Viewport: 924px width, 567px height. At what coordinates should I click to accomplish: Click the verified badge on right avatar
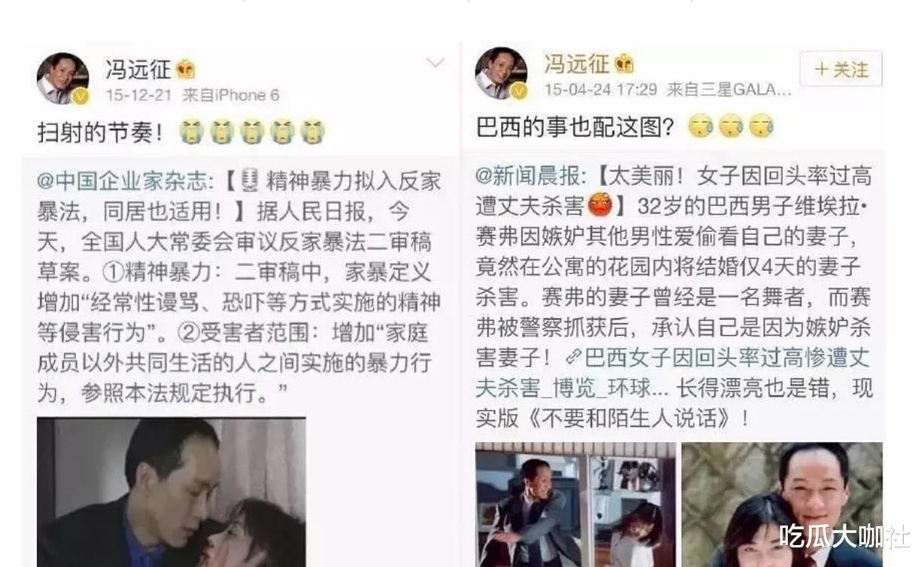pyautogui.click(x=518, y=91)
